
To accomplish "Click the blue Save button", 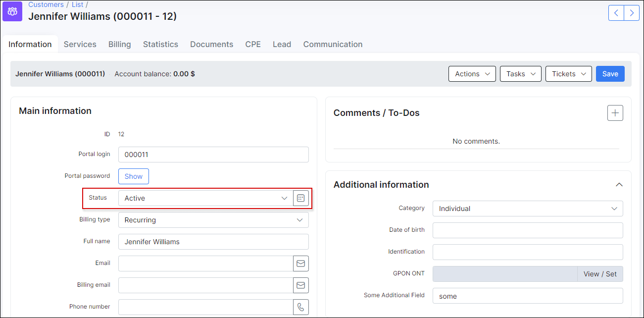I will (610, 74).
